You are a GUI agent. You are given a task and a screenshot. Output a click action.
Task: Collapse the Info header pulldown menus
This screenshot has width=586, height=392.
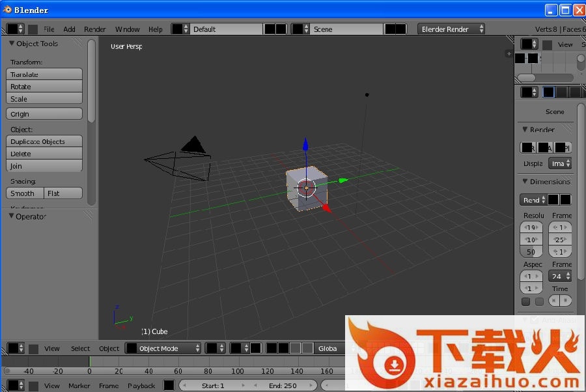tap(33, 29)
